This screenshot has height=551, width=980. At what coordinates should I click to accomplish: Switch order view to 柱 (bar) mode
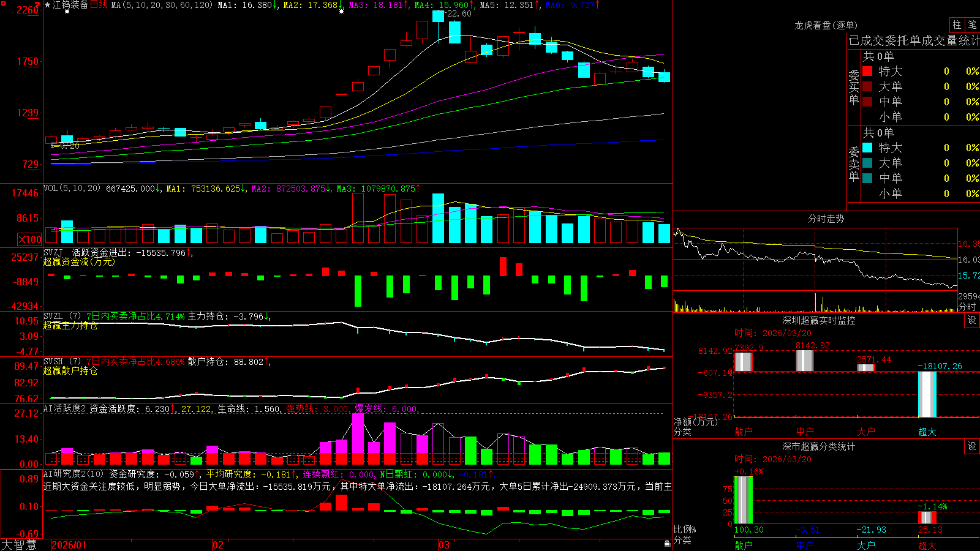point(957,24)
